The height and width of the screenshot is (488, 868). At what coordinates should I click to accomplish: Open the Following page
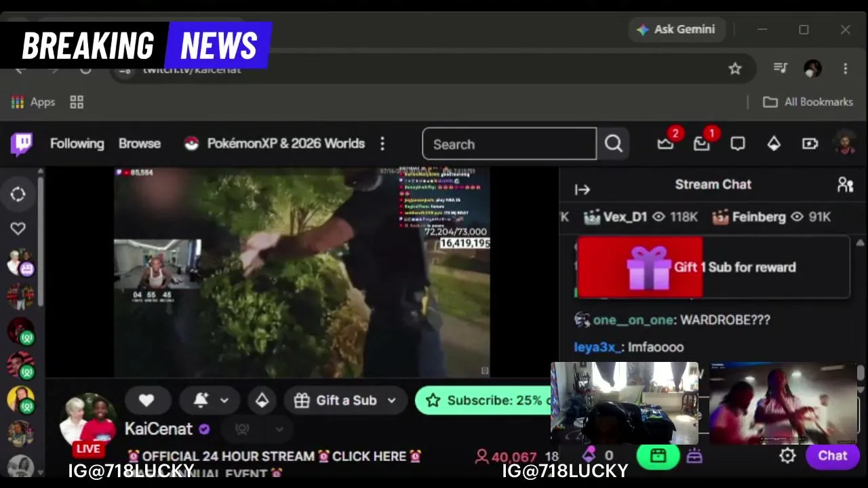tap(77, 144)
